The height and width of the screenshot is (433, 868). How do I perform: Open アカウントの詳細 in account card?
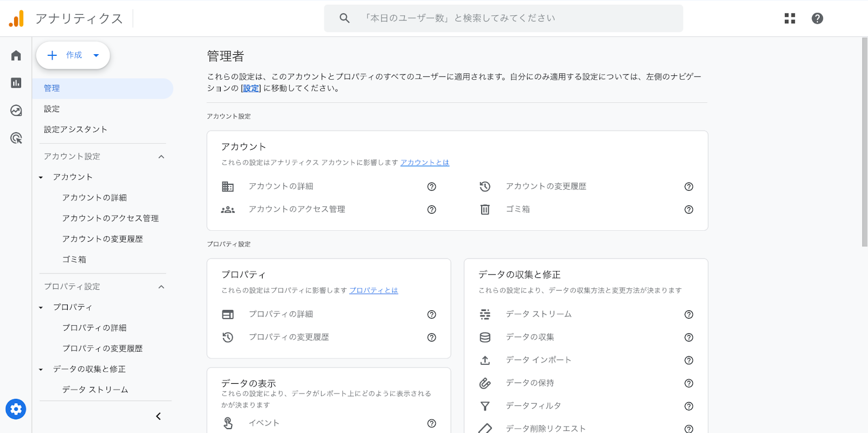(x=281, y=186)
